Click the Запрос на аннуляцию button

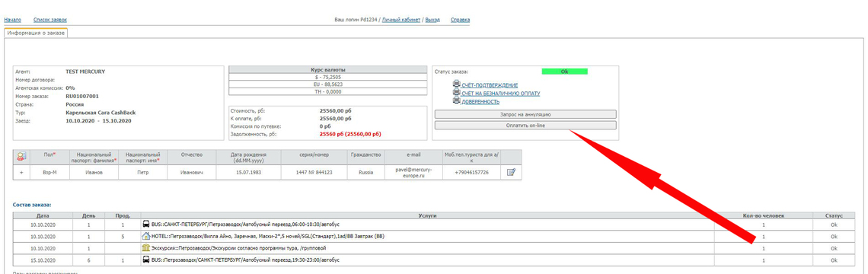(x=525, y=114)
